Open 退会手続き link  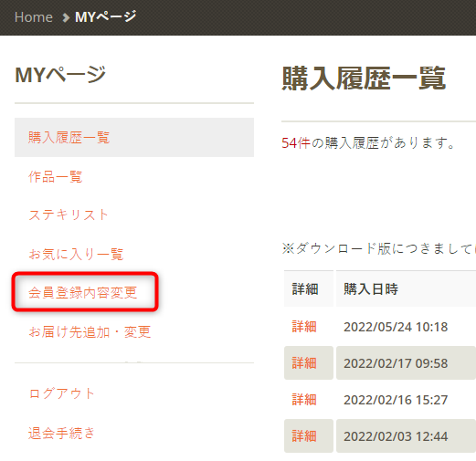61,433
